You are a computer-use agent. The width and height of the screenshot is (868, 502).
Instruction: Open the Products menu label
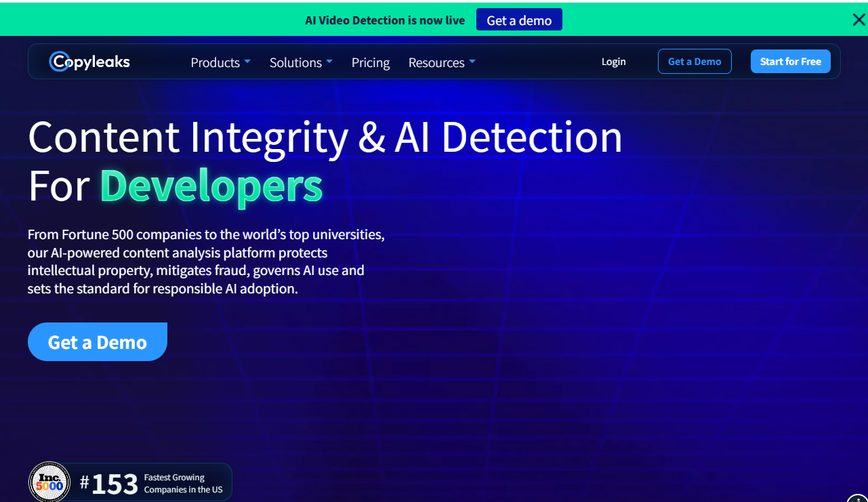[x=215, y=62]
